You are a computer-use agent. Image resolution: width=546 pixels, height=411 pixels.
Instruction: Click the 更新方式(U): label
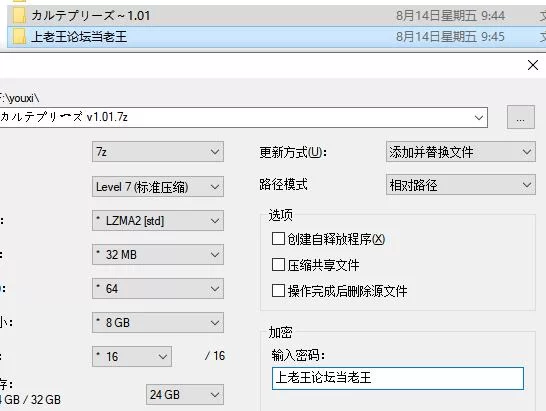click(x=293, y=152)
